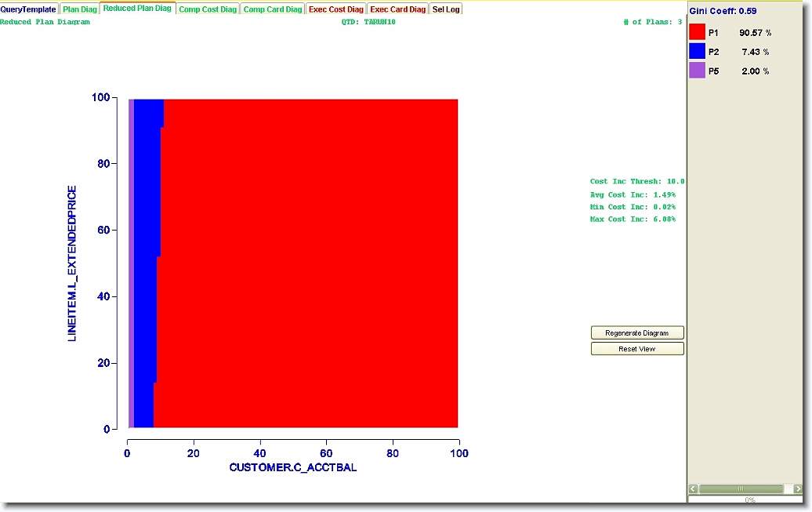This screenshot has width=812, height=512.
Task: Click the blue P2 legend swatch
Action: [697, 51]
